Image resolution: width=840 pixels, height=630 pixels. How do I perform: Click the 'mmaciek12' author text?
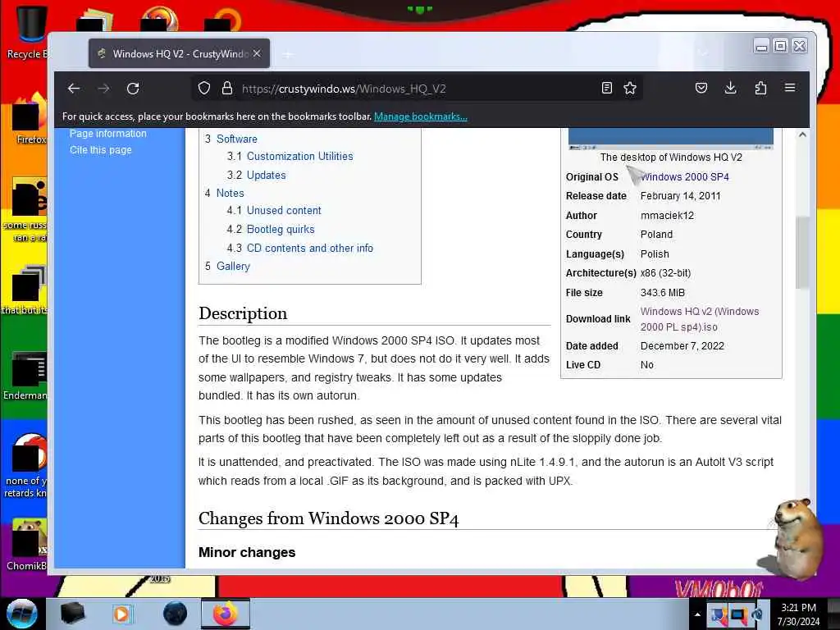(667, 216)
